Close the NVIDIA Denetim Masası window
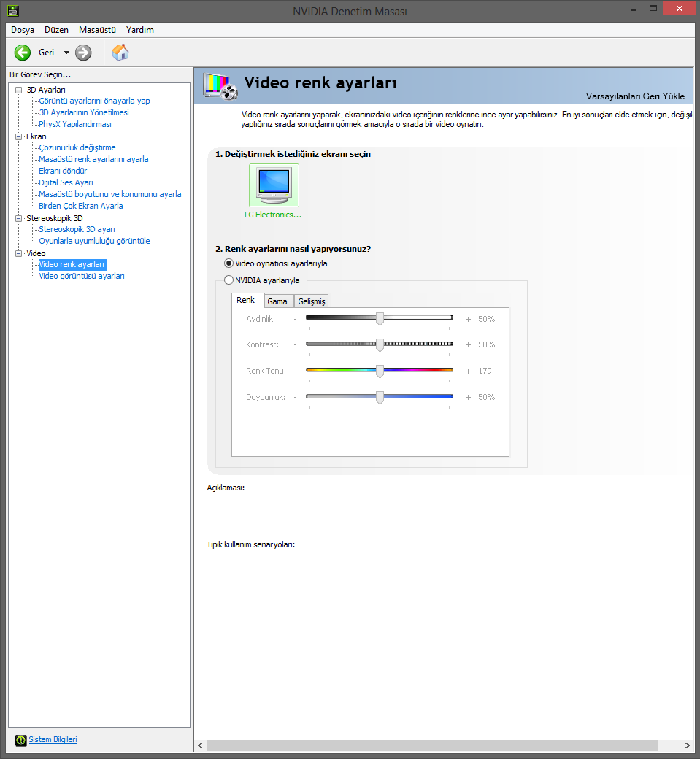 (679, 8)
